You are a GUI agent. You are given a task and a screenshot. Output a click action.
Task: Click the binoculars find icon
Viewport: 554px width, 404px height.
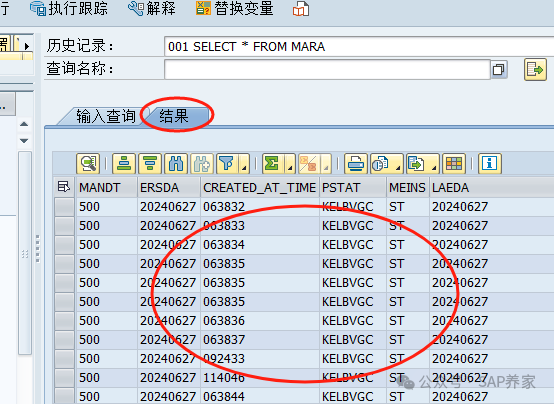176,164
